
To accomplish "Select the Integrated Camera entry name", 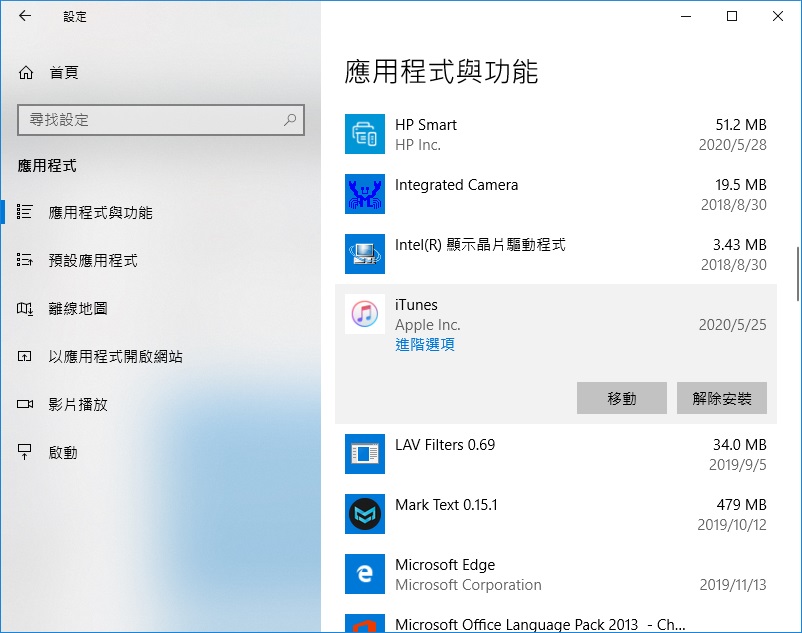I will (x=456, y=185).
